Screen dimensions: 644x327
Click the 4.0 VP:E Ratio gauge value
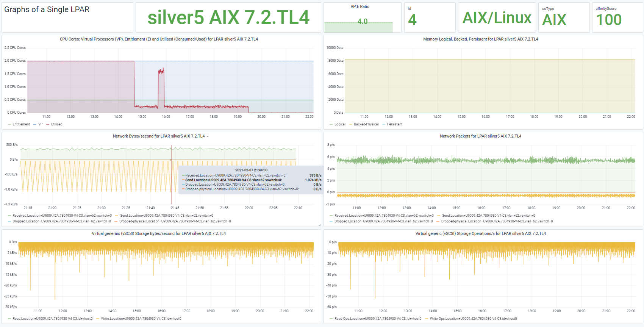pos(363,22)
